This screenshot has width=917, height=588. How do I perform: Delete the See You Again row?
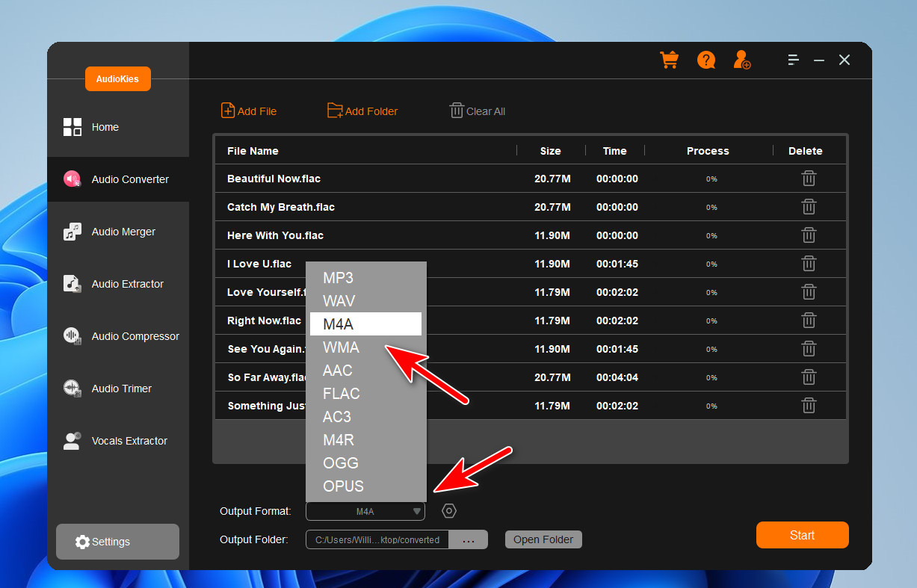pyautogui.click(x=809, y=349)
